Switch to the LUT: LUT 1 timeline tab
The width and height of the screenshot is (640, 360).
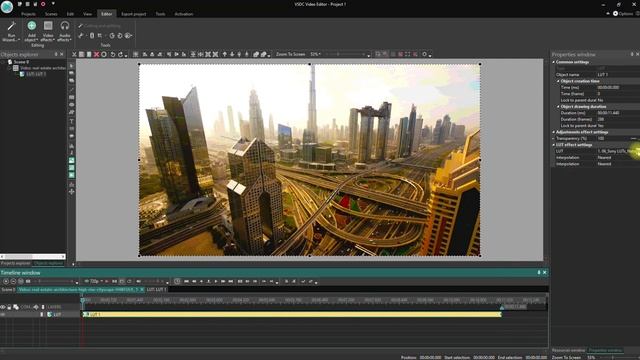[x=156, y=289]
